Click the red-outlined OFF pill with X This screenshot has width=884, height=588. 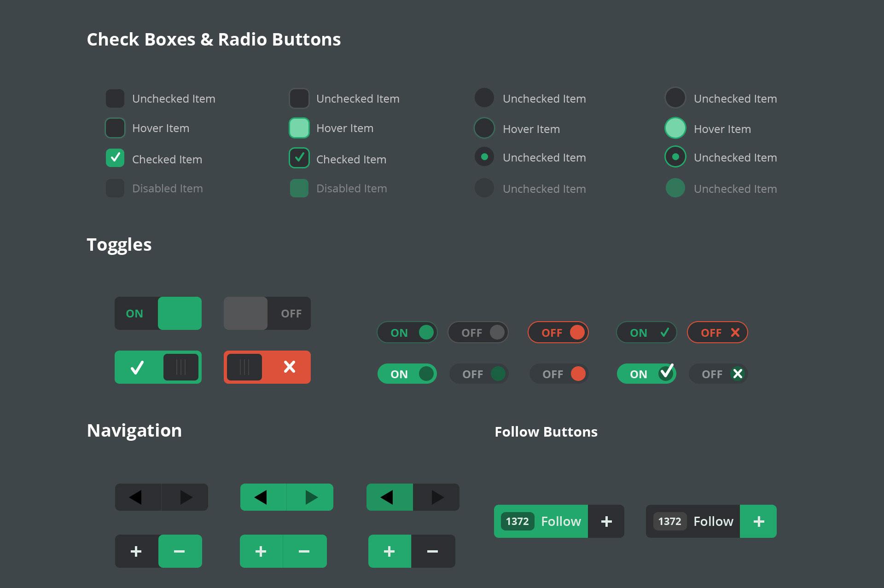[x=717, y=332]
